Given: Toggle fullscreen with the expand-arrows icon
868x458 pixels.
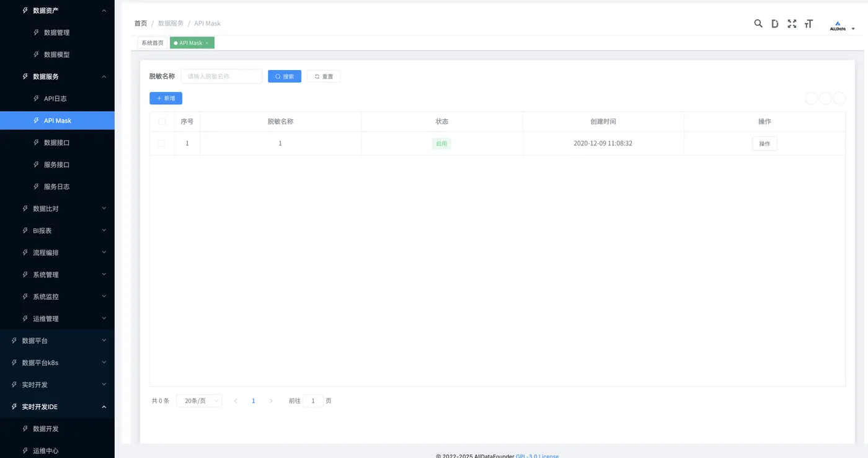Looking at the screenshot, I should tap(792, 24).
